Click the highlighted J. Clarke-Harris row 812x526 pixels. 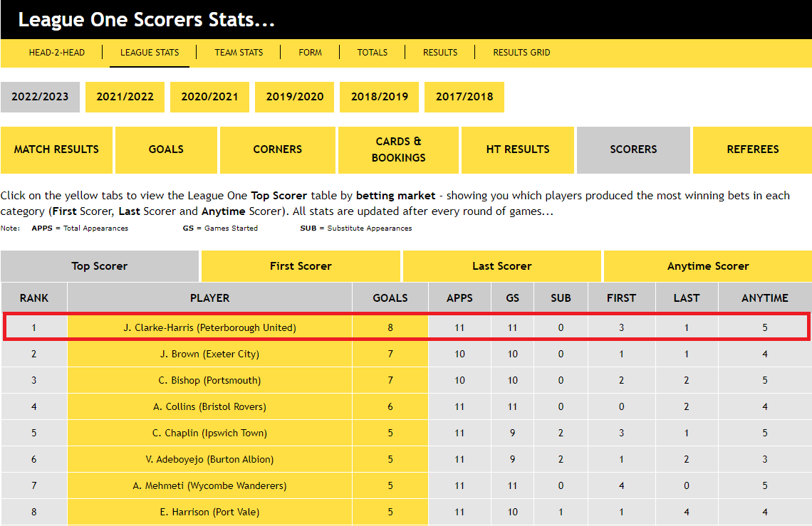click(x=209, y=327)
